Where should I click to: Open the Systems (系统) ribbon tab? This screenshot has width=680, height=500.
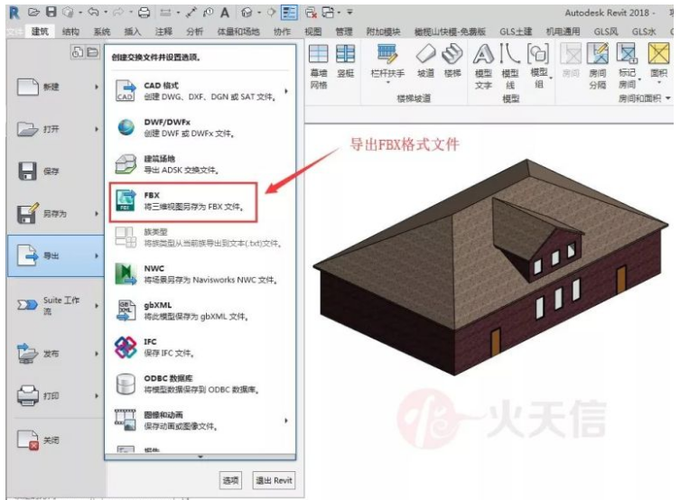pos(102,31)
